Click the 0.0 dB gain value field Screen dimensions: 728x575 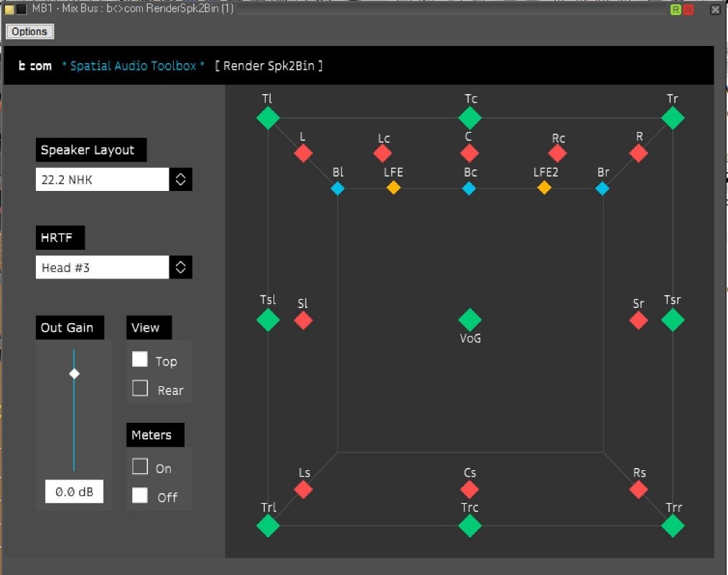74,492
